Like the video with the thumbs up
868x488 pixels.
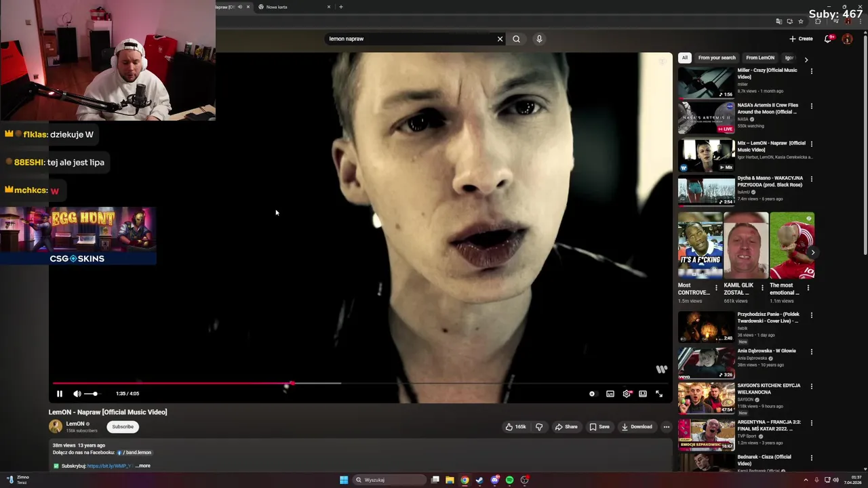[515, 427]
